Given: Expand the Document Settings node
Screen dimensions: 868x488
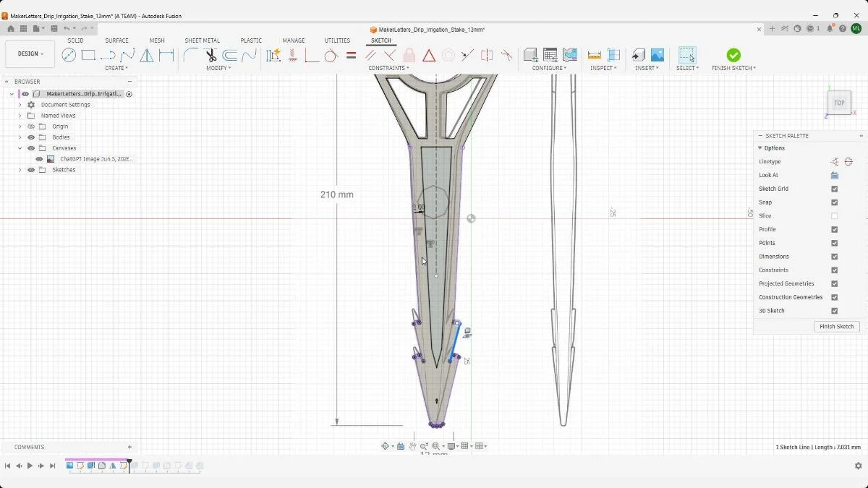Looking at the screenshot, I should pyautogui.click(x=20, y=105).
